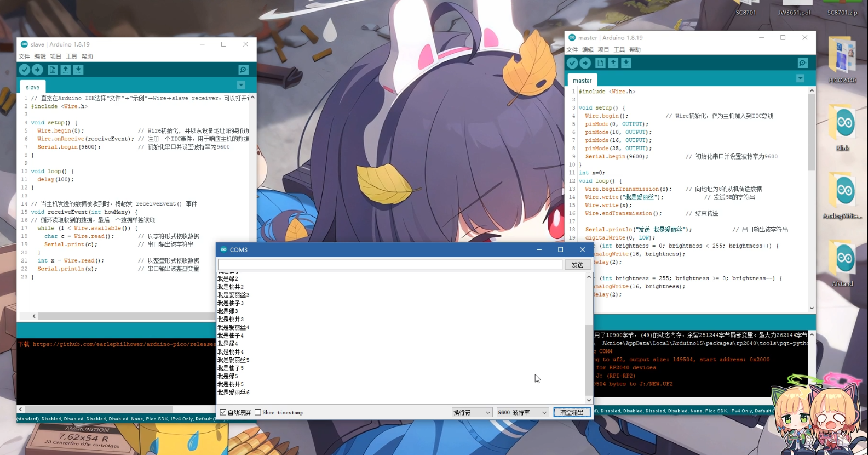Viewport: 868px width, 455px height.
Task: Click Verify in the master Arduino window
Action: tap(572, 63)
